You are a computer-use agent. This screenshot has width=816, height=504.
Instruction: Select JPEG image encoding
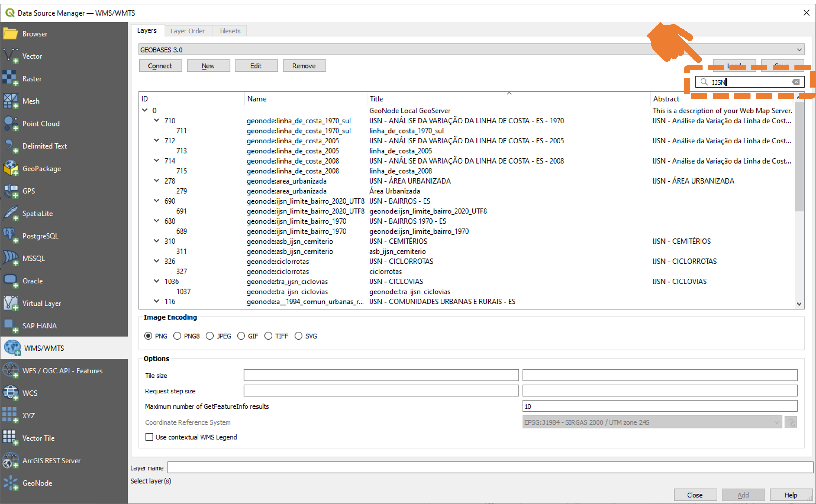click(x=210, y=336)
